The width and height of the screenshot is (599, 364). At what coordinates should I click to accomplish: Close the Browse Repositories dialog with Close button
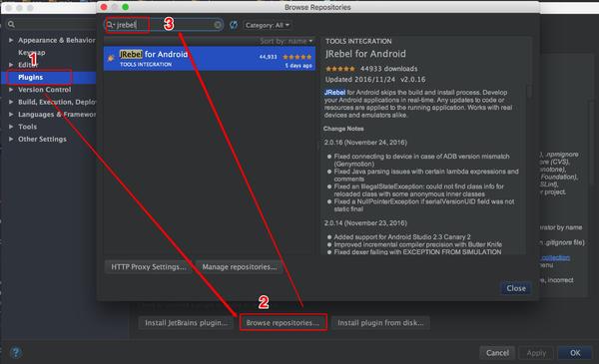pos(516,288)
